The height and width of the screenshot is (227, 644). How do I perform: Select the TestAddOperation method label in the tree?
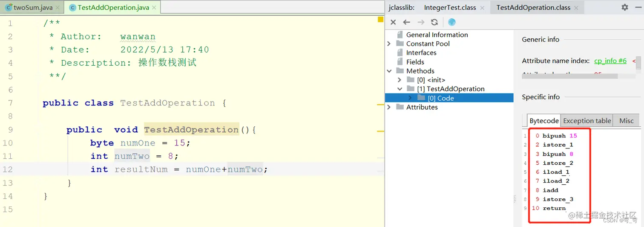click(x=451, y=89)
